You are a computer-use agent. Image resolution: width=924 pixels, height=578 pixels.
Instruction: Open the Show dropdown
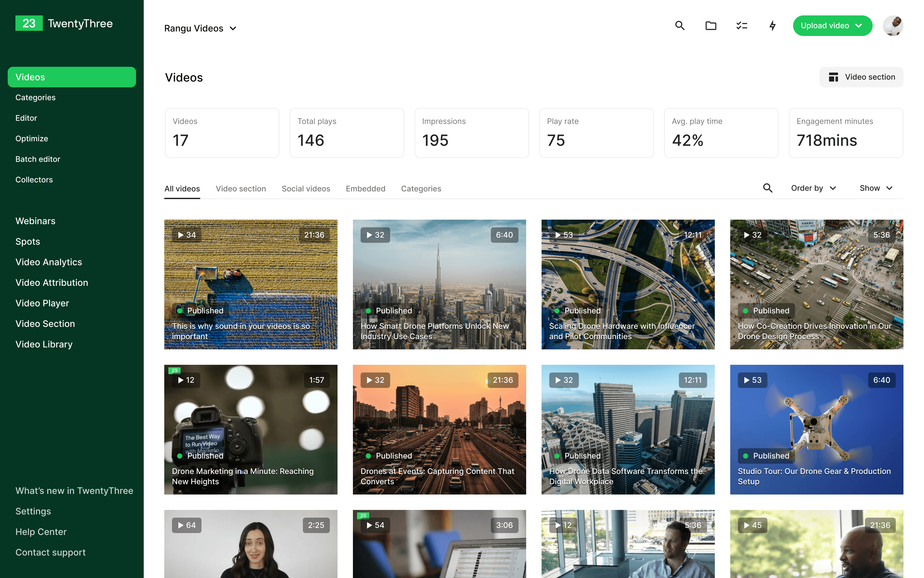coord(876,188)
